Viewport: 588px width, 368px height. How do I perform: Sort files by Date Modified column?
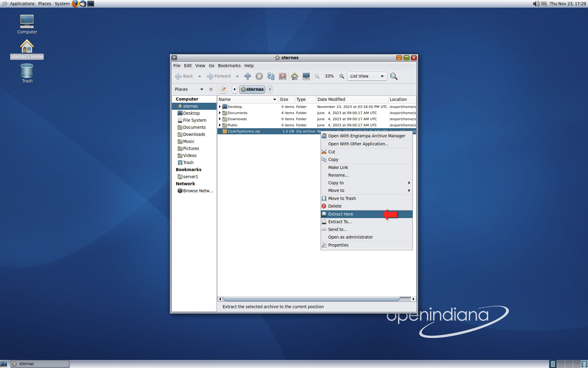coord(352,99)
